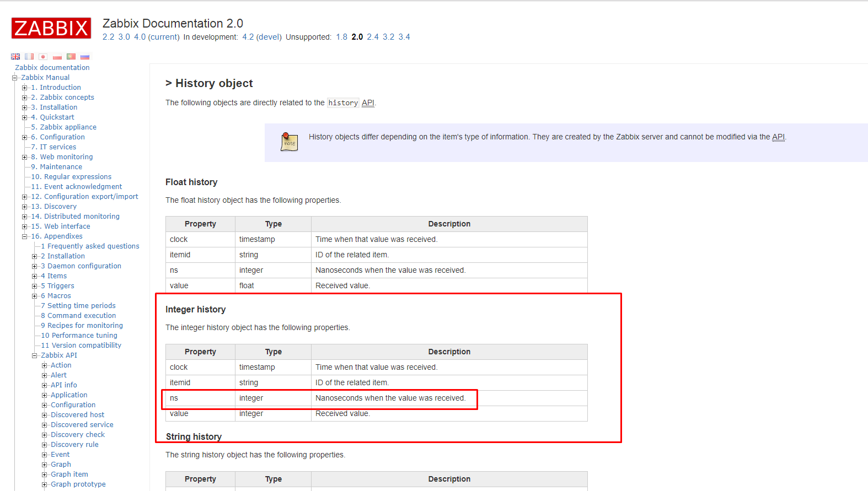868x491 pixels.
Task: Switch language with the French flag
Action: pos(29,57)
